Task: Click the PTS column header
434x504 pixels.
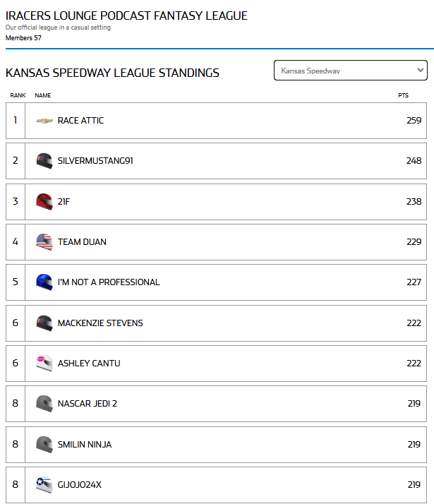Action: click(x=403, y=95)
